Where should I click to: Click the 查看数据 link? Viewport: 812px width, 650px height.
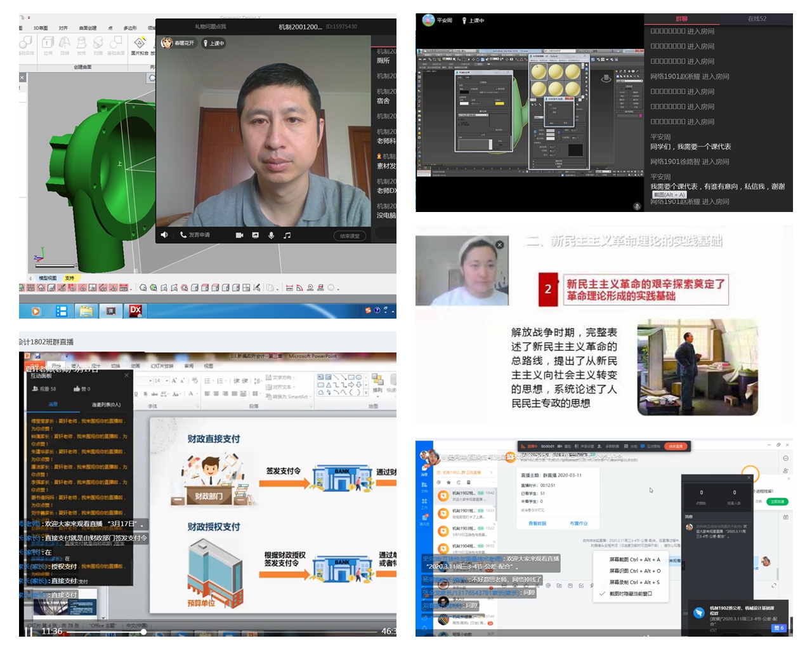click(x=537, y=524)
